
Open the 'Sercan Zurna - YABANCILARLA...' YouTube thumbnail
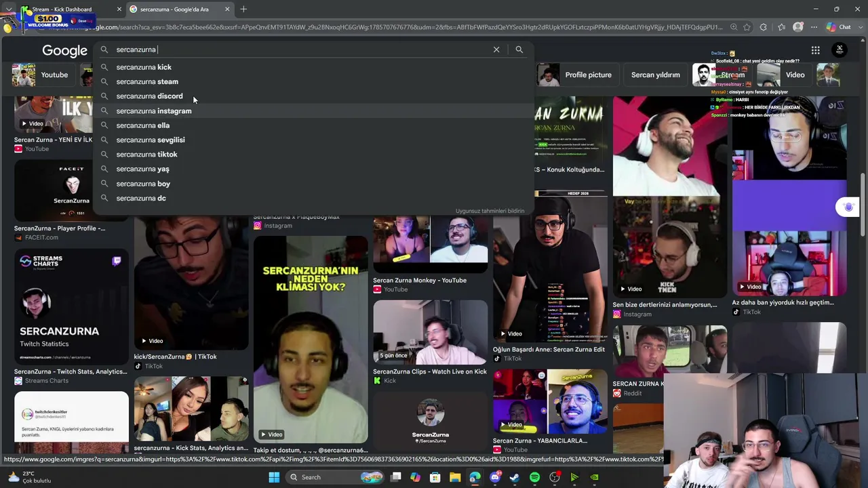coord(550,402)
